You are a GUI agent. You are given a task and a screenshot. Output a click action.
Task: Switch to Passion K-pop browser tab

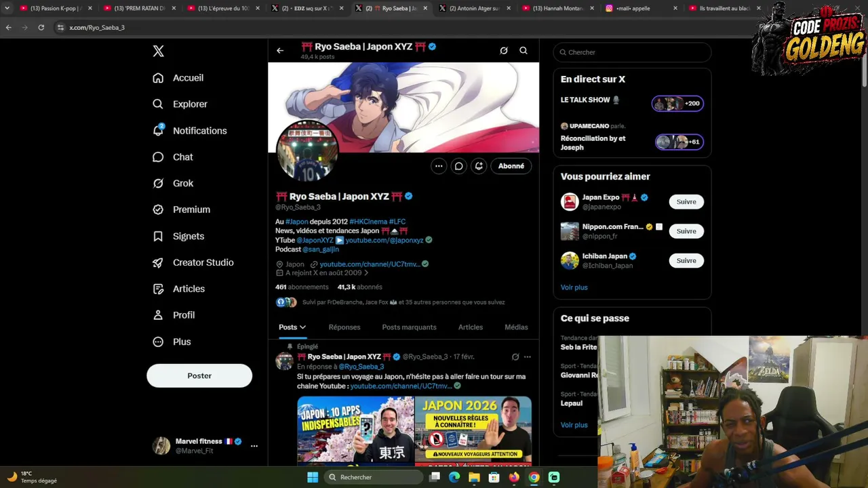[54, 8]
